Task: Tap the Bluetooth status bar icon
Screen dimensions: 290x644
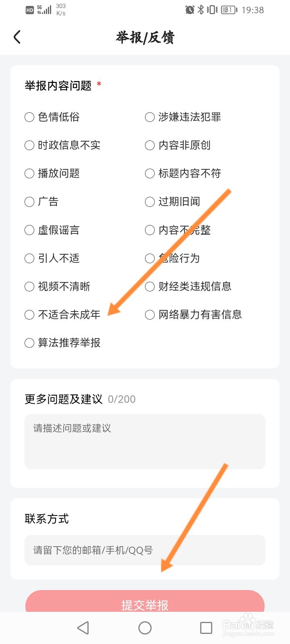Action: pos(201,10)
